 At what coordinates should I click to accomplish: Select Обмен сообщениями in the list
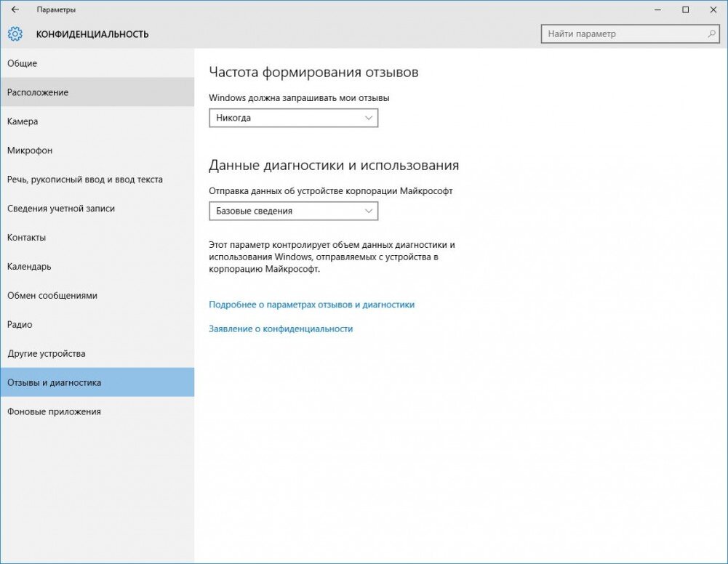(52, 296)
